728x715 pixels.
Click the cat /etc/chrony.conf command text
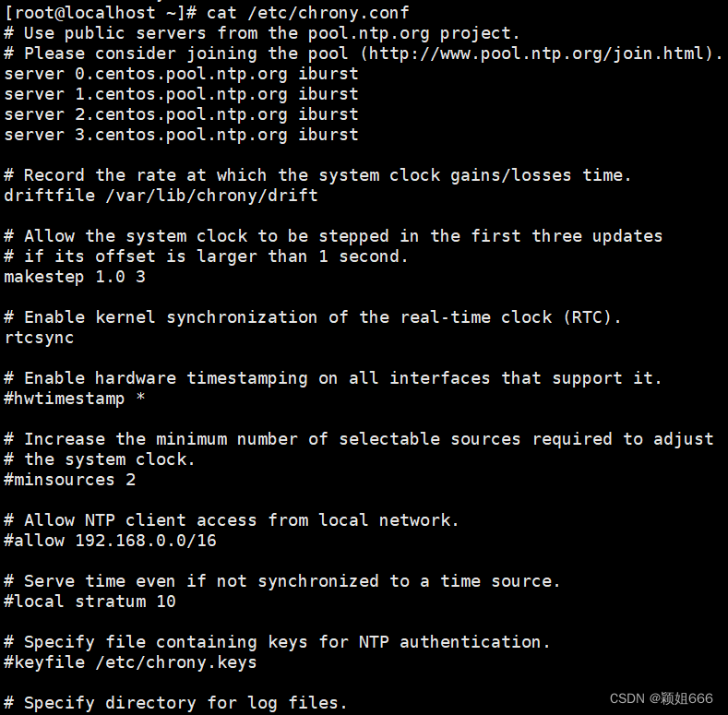pyautogui.click(x=307, y=13)
